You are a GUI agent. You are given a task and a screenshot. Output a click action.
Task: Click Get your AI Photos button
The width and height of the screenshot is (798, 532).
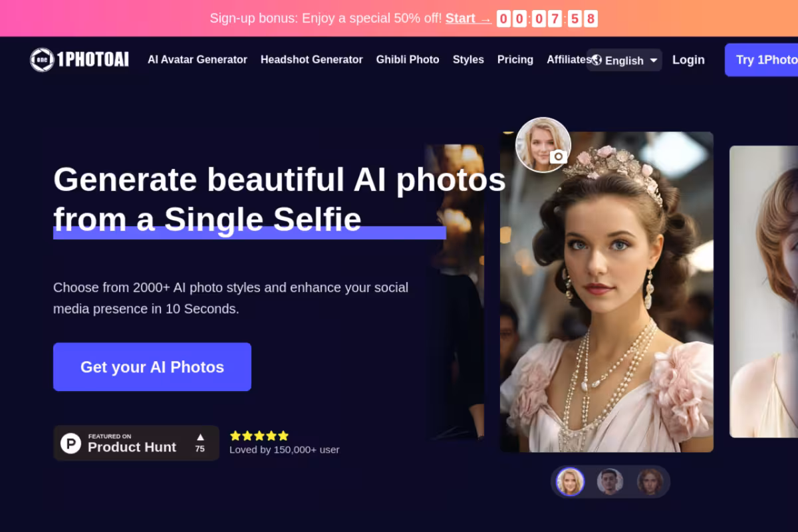[x=152, y=366]
